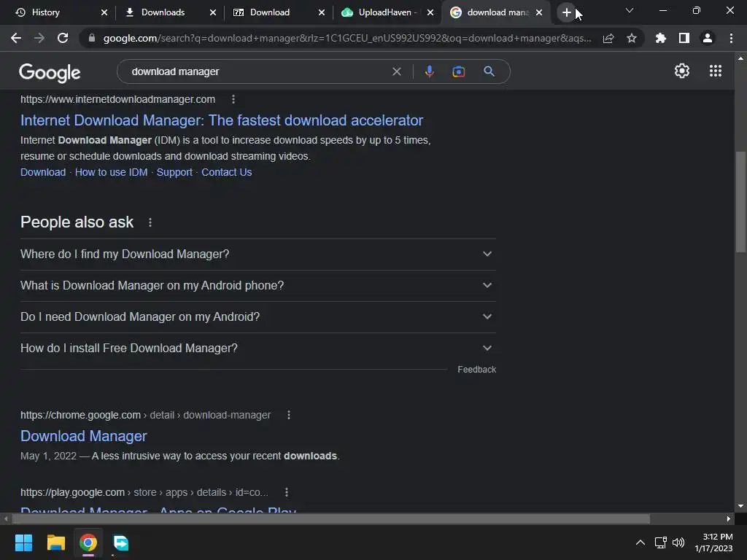Search by voice microphone icon
747x560 pixels.
point(429,71)
